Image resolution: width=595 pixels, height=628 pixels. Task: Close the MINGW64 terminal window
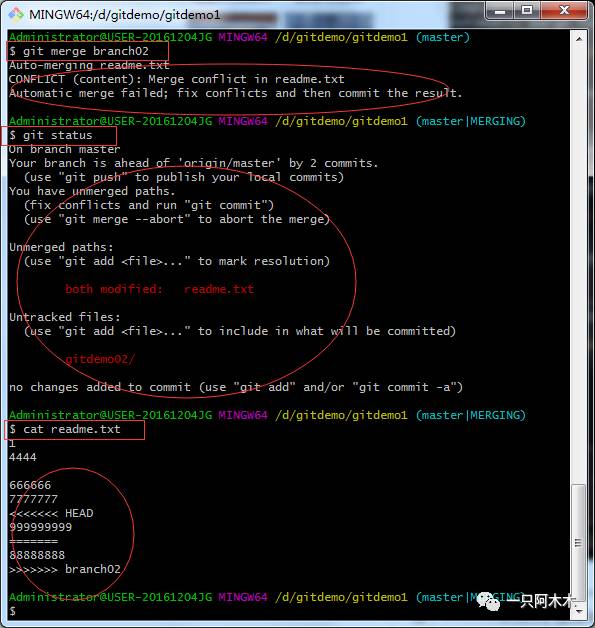(x=565, y=10)
